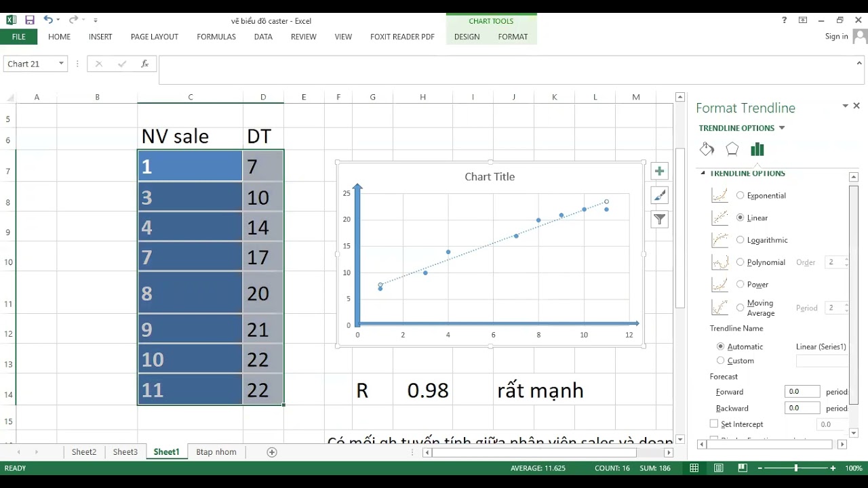
Task: Click Power trendline curve icon
Action: pos(719,285)
